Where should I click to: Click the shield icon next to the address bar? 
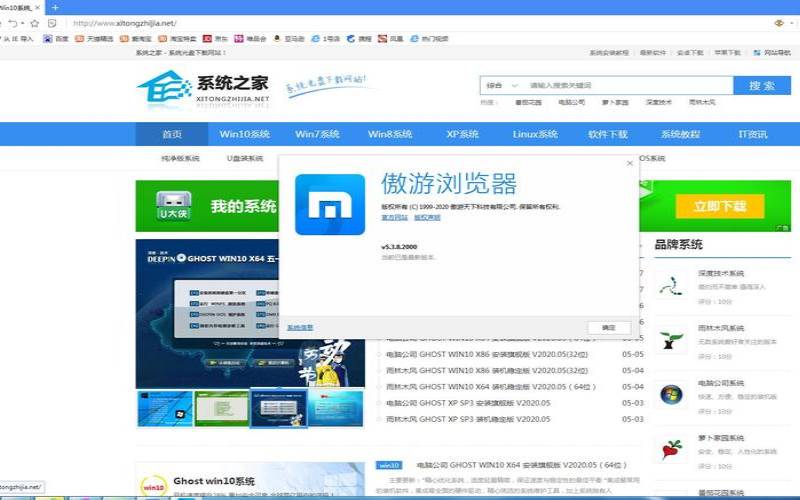pyautogui.click(x=52, y=23)
